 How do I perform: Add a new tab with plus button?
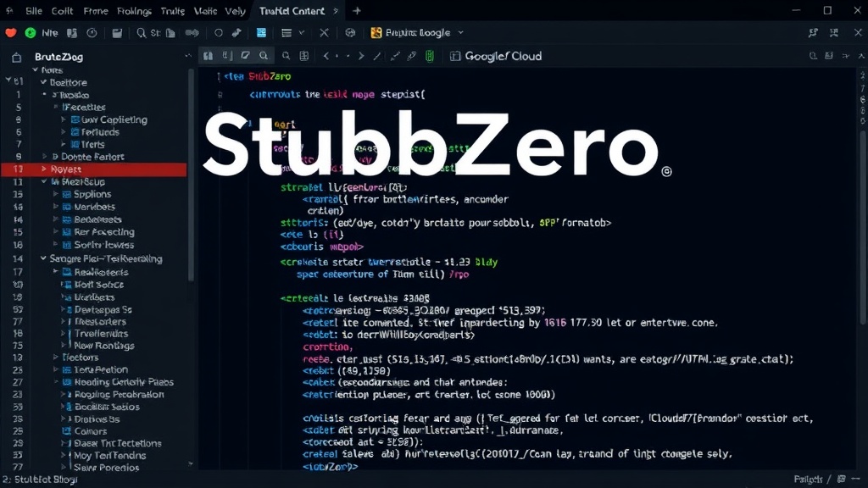[357, 10]
